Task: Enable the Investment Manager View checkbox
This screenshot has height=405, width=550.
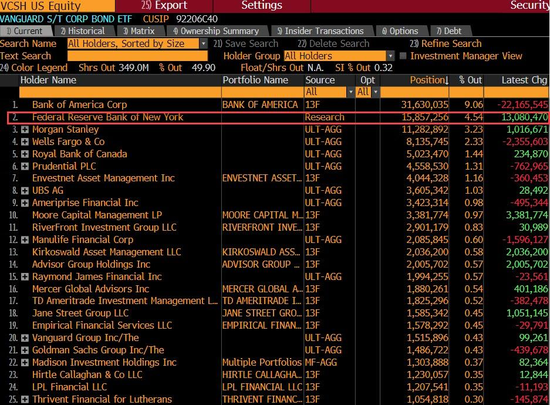Action: point(403,56)
